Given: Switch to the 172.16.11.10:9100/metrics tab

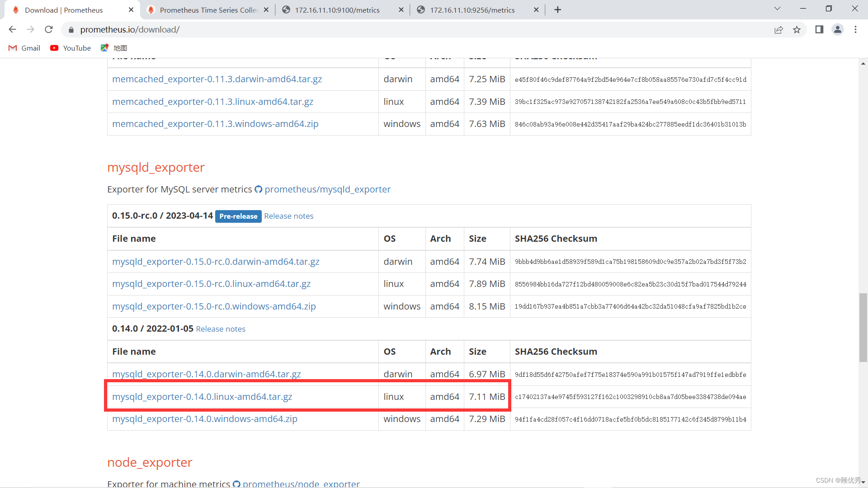Looking at the screenshot, I should click(x=337, y=9).
